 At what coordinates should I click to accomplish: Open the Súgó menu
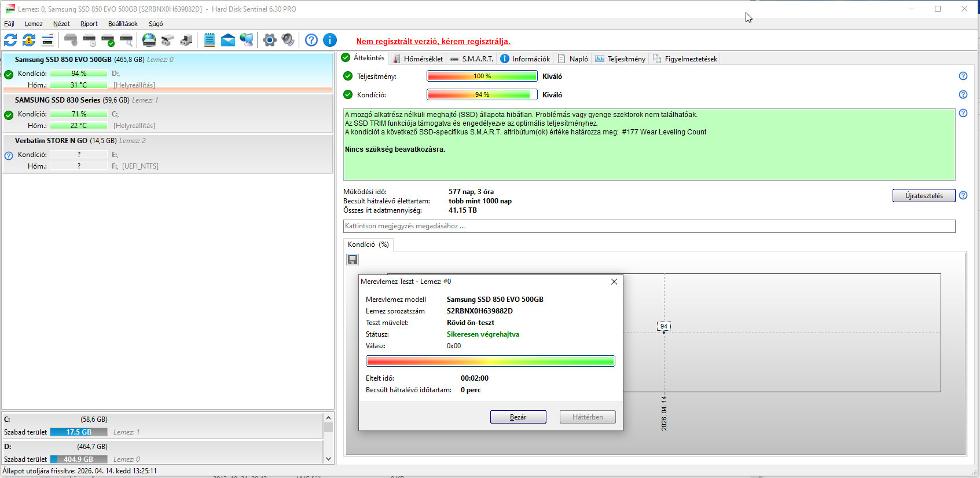pyautogui.click(x=156, y=24)
